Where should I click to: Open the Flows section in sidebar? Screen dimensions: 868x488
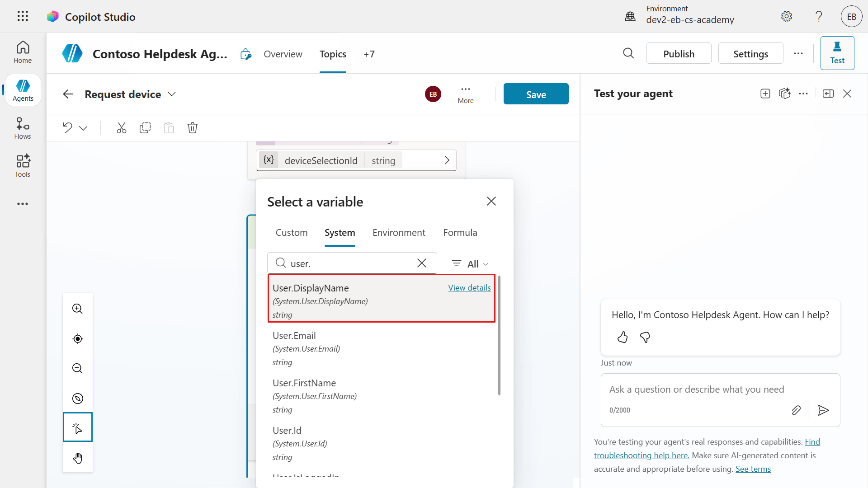coord(22,127)
